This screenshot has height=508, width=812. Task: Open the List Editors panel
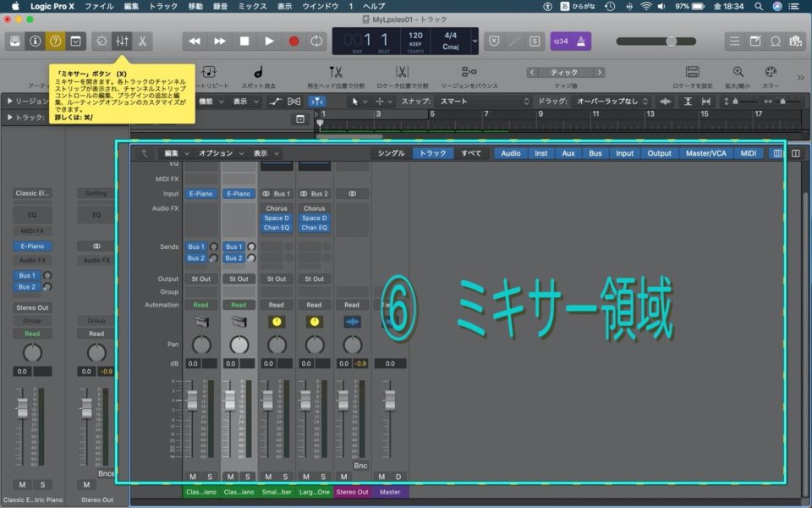click(734, 41)
